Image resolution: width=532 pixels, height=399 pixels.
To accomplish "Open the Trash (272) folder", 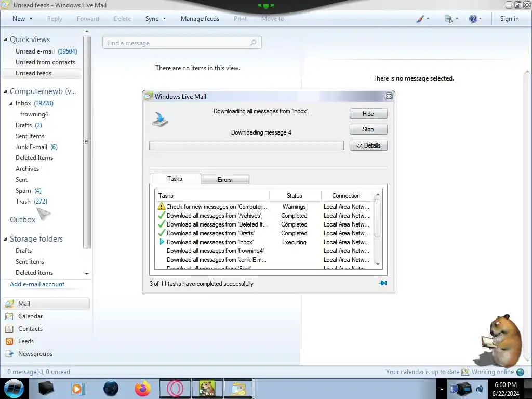I will coord(31,202).
